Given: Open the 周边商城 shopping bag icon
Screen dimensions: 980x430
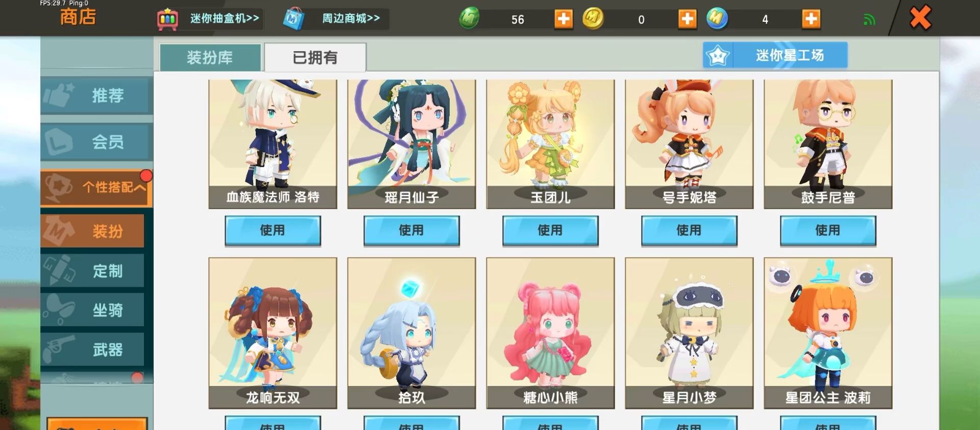Looking at the screenshot, I should click(294, 19).
